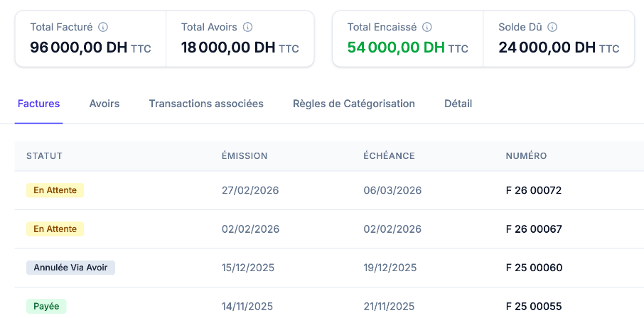644x318 pixels.
Task: Open the Détail tab
Action: [458, 104]
